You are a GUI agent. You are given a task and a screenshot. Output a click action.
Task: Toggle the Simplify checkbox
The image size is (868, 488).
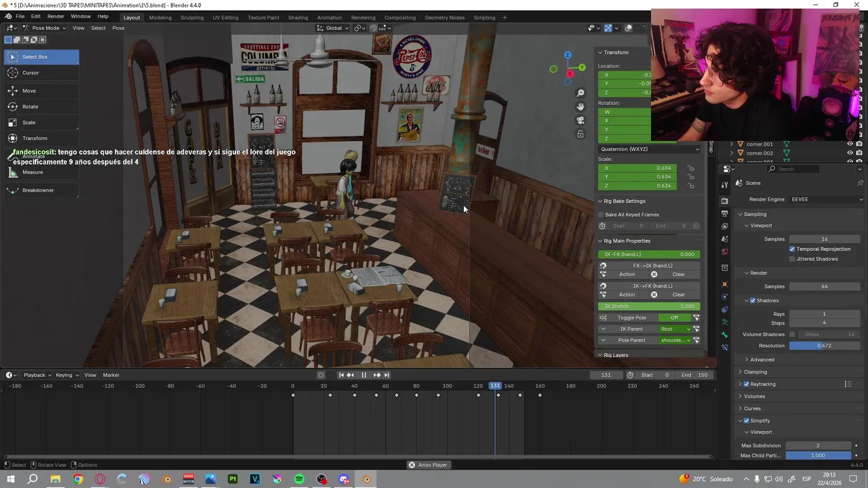coord(747,421)
